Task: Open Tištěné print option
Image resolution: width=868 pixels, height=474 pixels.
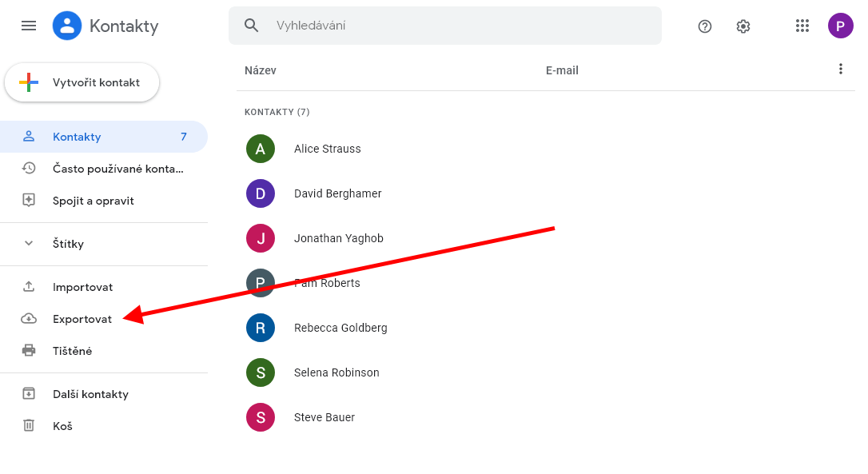Action: pyautogui.click(x=72, y=351)
